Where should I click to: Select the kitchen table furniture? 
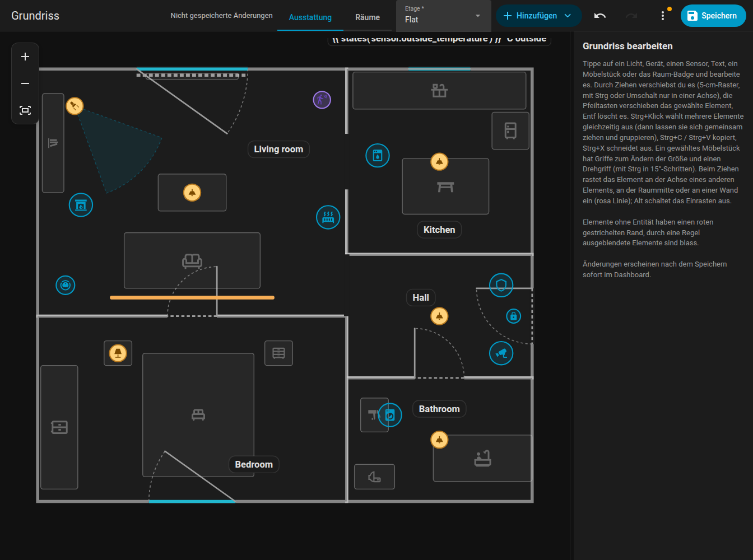click(x=445, y=186)
